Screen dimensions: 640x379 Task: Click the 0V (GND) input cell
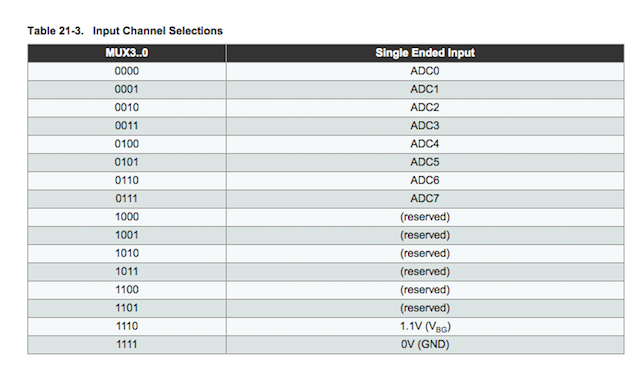click(x=425, y=345)
